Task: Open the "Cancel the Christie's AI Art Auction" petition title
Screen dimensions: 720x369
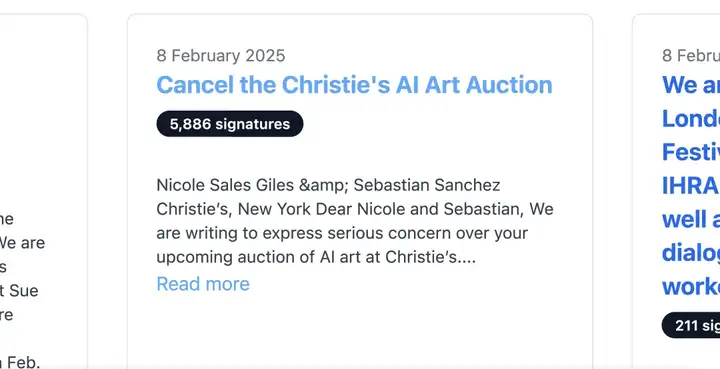Action: pyautogui.click(x=354, y=85)
